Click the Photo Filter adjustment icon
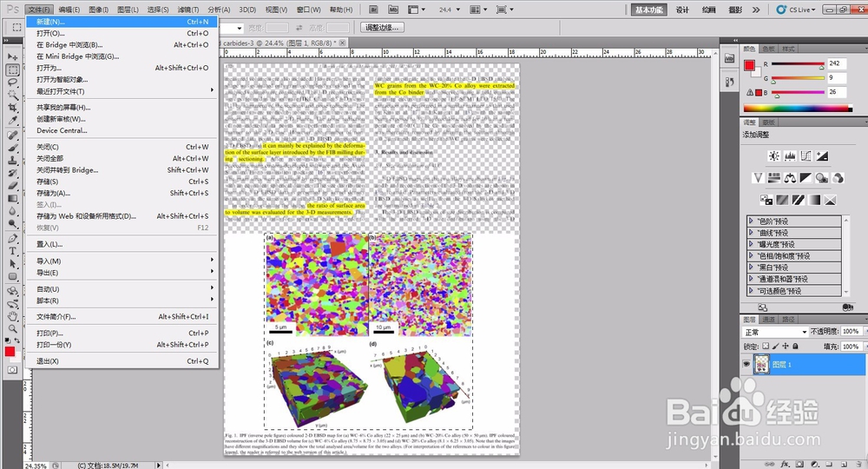 (x=822, y=178)
